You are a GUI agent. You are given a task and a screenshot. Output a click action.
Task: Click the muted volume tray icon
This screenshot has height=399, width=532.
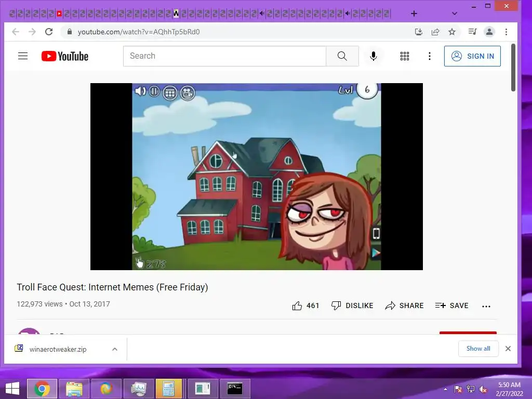483,389
